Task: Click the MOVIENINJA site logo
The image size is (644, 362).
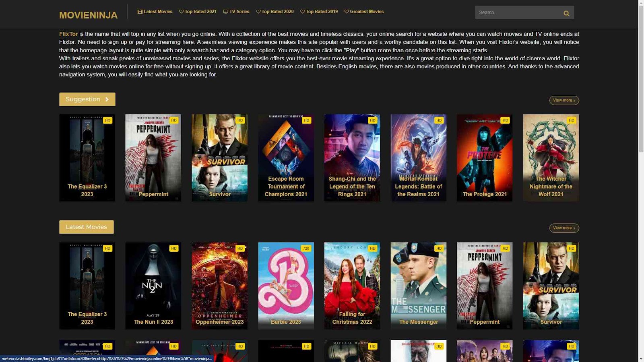Action: [88, 15]
